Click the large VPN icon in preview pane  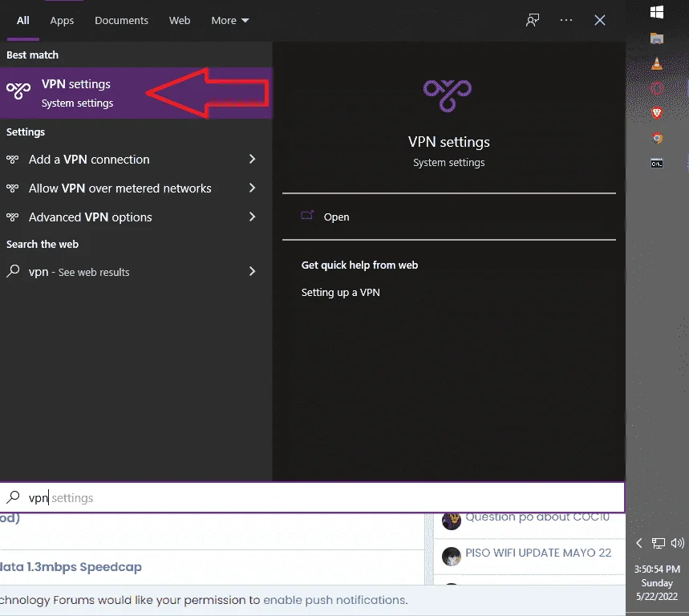pos(448,95)
